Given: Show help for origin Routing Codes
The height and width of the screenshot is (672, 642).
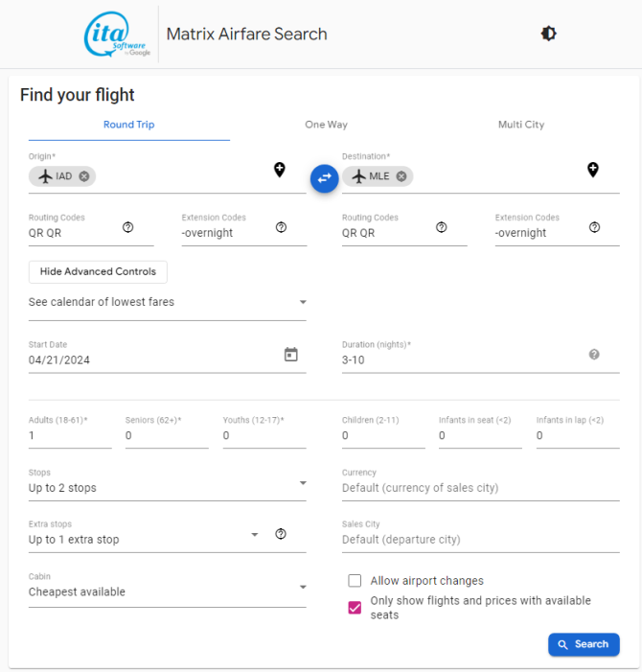Looking at the screenshot, I should pyautogui.click(x=128, y=227).
